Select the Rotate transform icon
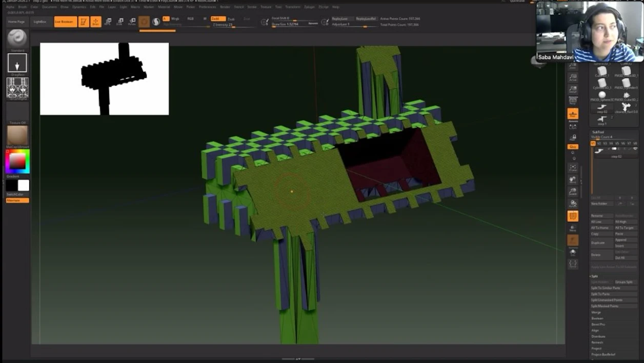The height and width of the screenshot is (363, 644). [132, 22]
